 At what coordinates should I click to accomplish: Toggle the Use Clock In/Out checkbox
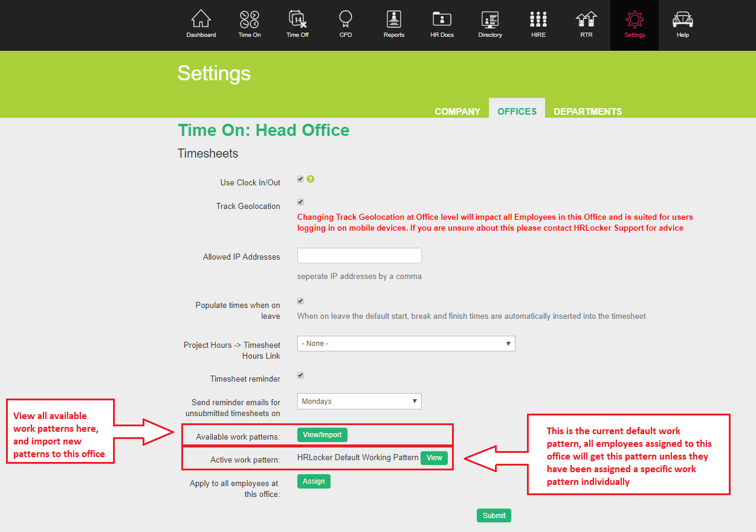coord(300,179)
